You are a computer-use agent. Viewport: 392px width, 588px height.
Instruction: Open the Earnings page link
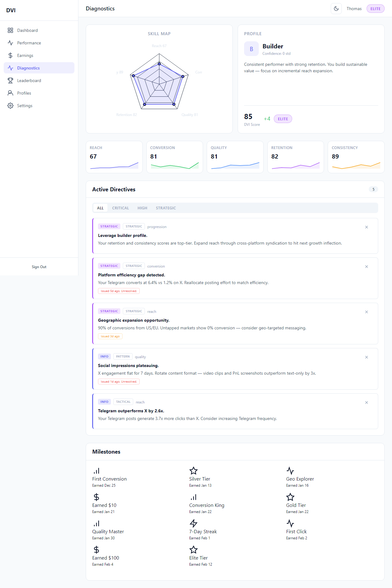pyautogui.click(x=39, y=55)
